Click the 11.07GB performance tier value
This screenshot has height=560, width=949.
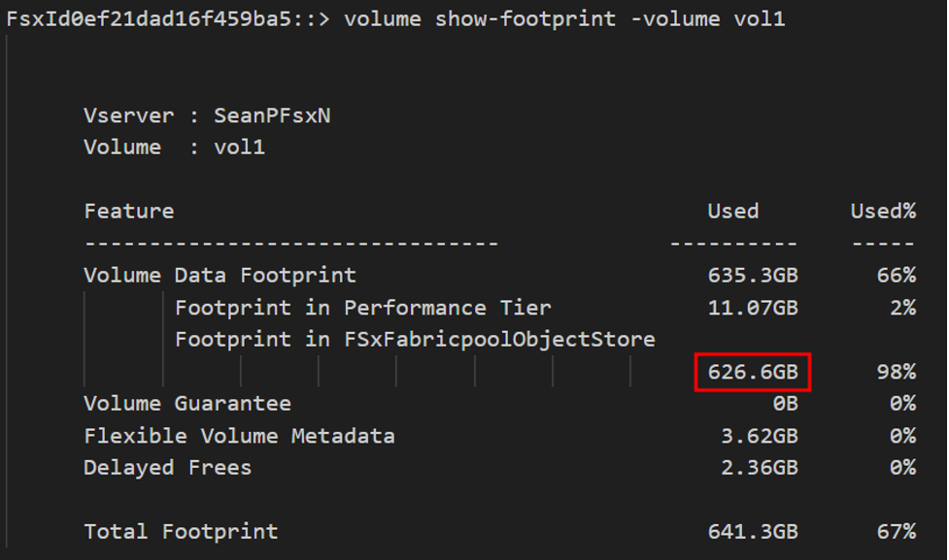(753, 308)
